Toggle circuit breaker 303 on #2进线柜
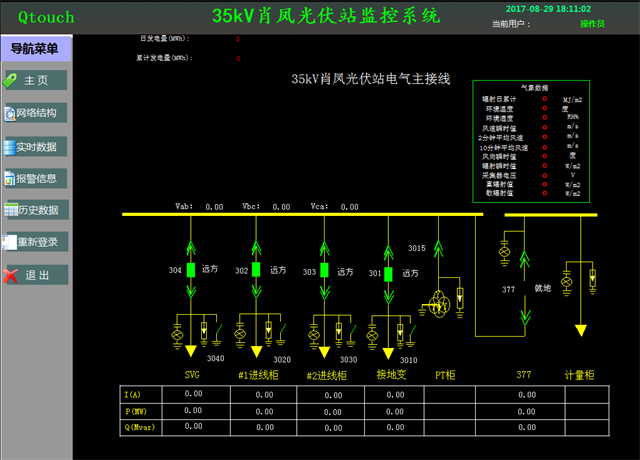The height and width of the screenshot is (460, 640). (x=323, y=270)
